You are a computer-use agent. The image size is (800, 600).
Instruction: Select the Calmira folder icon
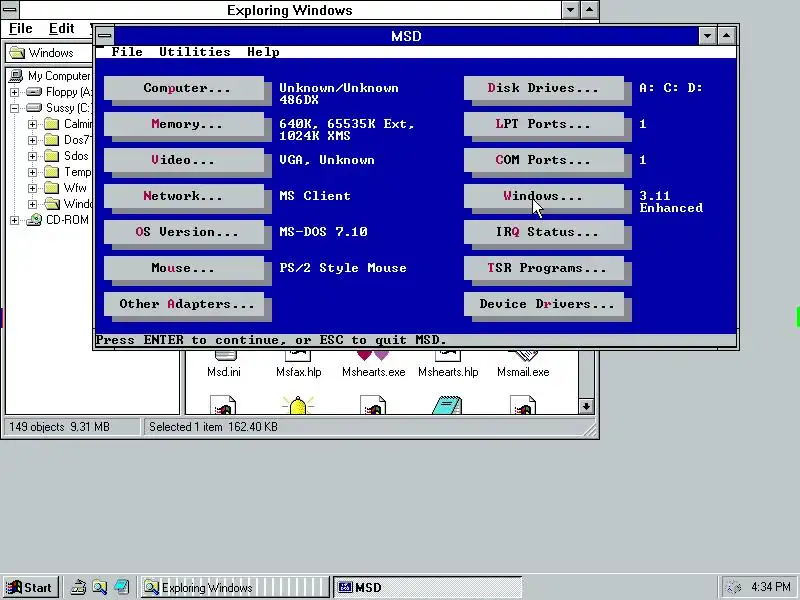tap(52, 123)
